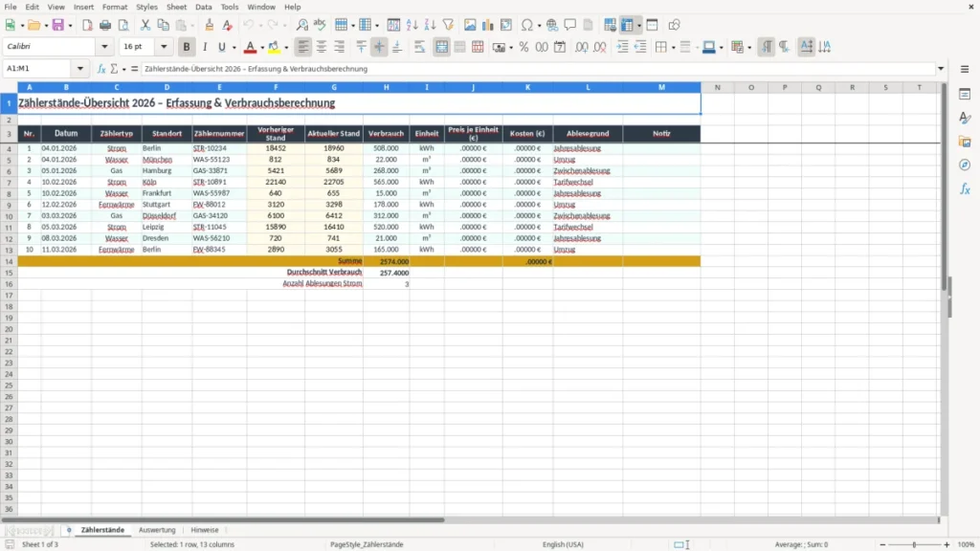
Task: Activate Clone Formatting paintbrush
Action: click(210, 25)
